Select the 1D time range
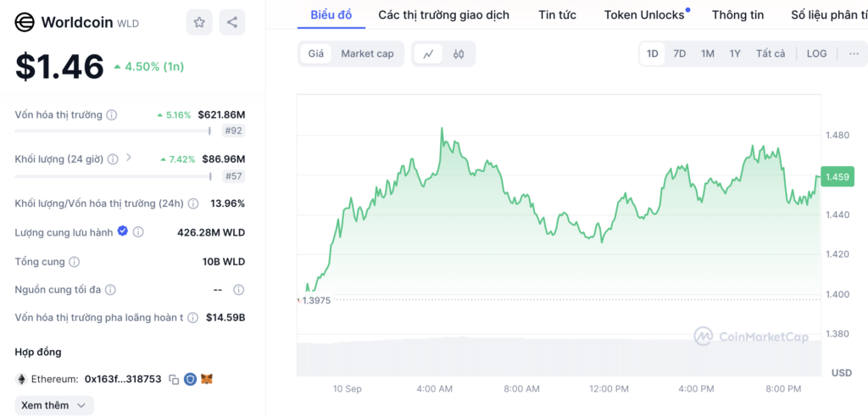Screen dimensions: 868x417 point(653,53)
